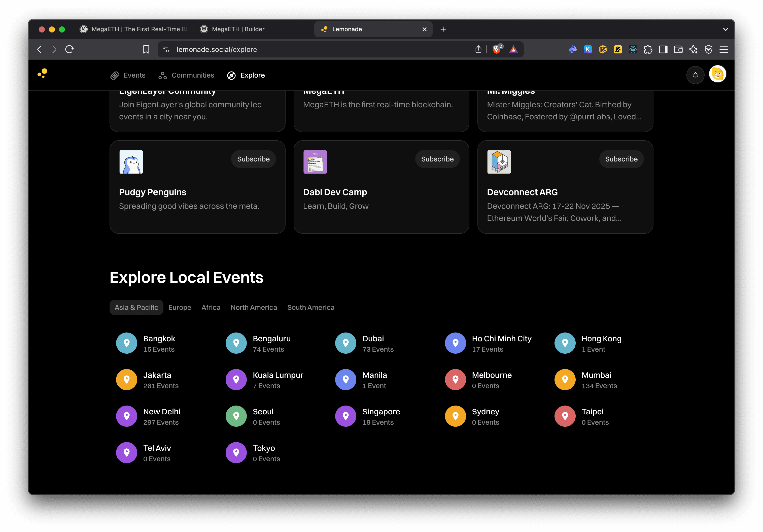Switch to Africa region tab
This screenshot has height=532, width=763.
[x=211, y=308]
